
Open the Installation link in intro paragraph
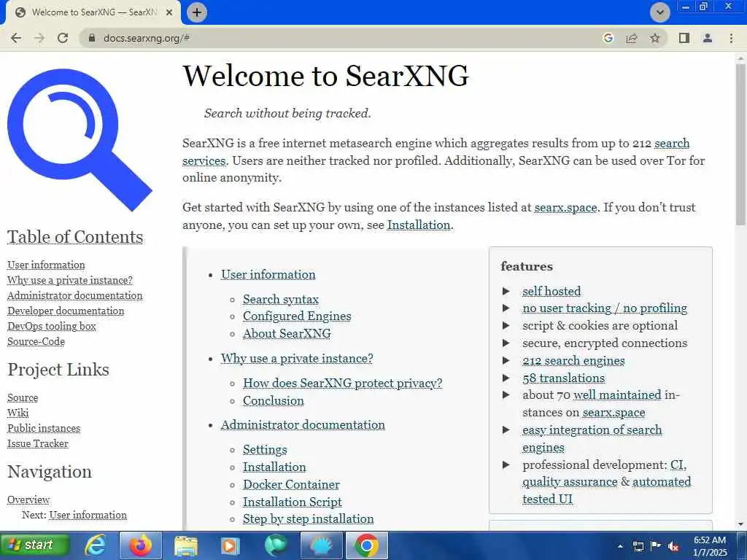tap(418, 225)
